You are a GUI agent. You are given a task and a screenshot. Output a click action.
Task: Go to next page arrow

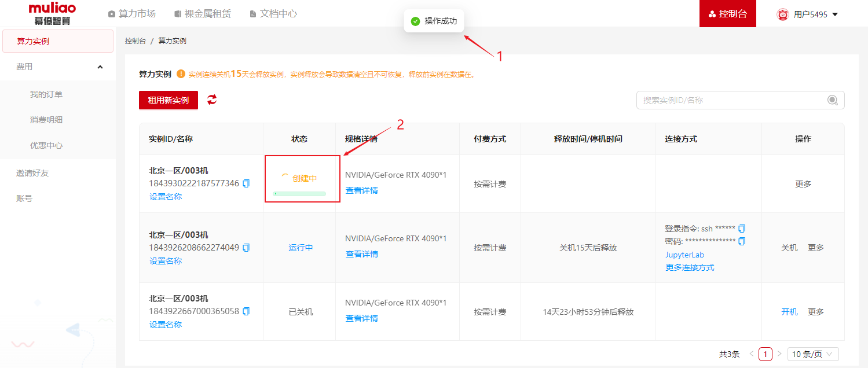click(779, 354)
